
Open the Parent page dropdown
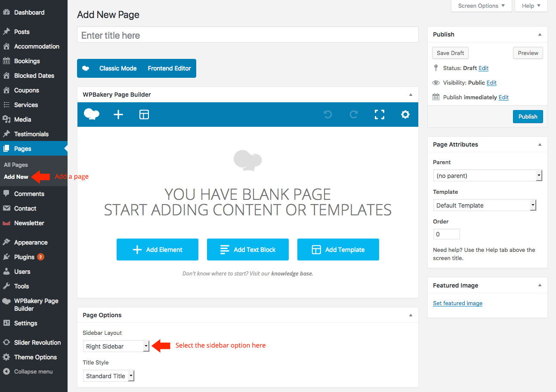[x=488, y=175]
